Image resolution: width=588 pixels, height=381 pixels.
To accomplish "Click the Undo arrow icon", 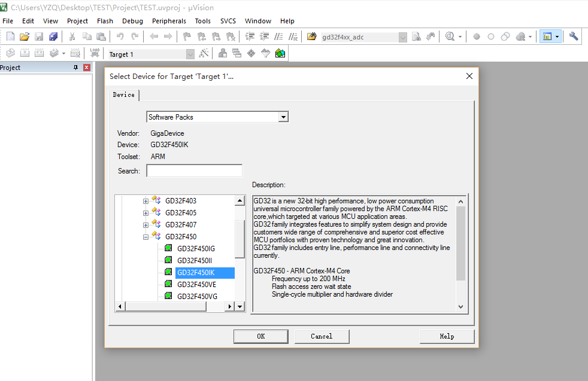I will 120,36.
